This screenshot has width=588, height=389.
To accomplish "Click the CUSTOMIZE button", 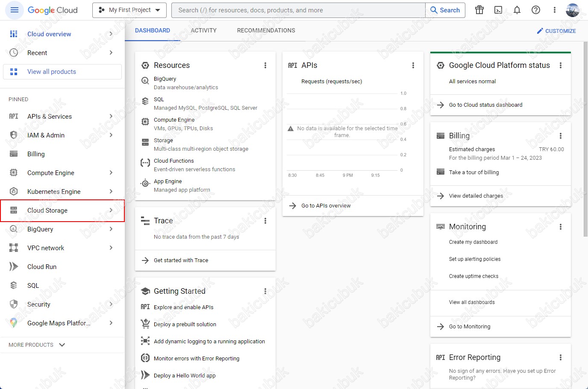I will click(x=556, y=31).
